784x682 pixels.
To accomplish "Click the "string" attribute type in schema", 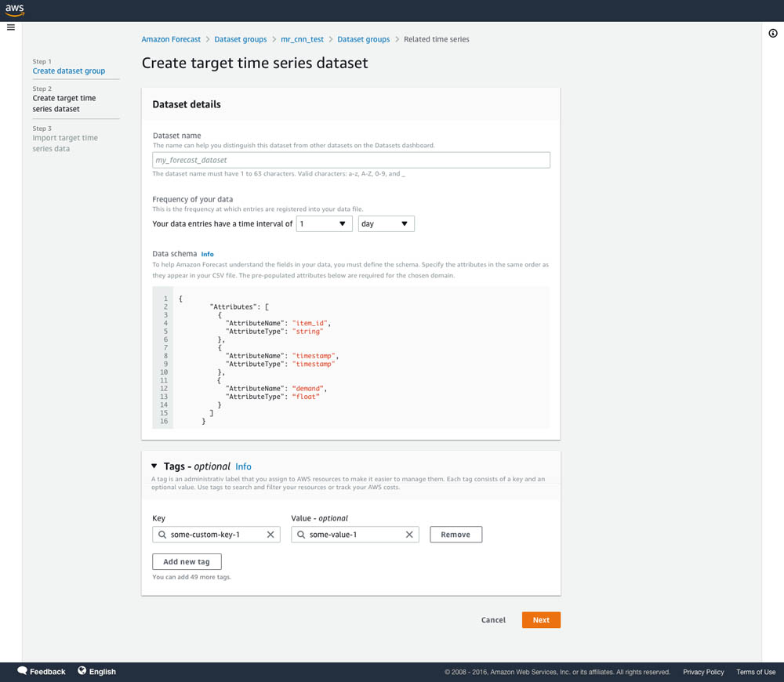I will coord(307,331).
